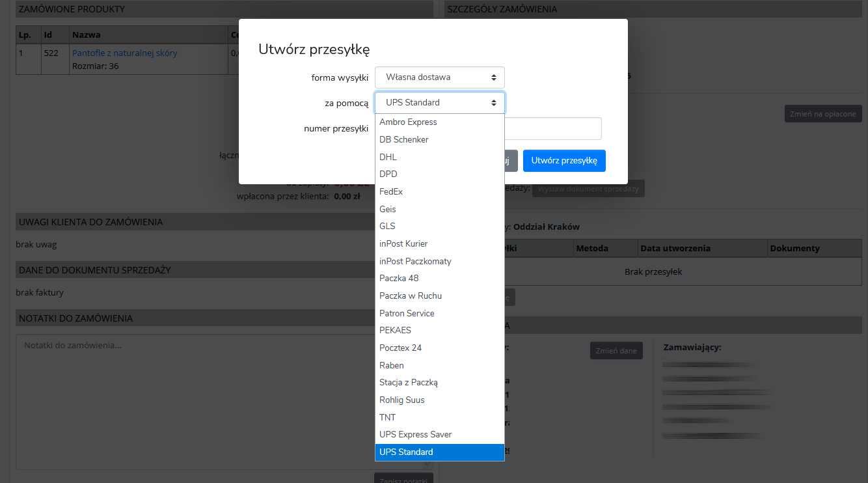The width and height of the screenshot is (868, 483).
Task: Click the 'Zmień na opłacone' button
Action: click(x=823, y=113)
